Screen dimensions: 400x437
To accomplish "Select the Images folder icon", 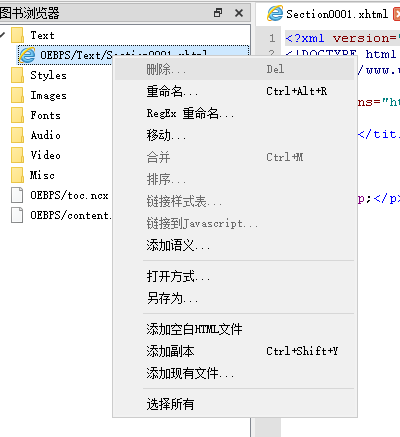I will (x=17, y=95).
